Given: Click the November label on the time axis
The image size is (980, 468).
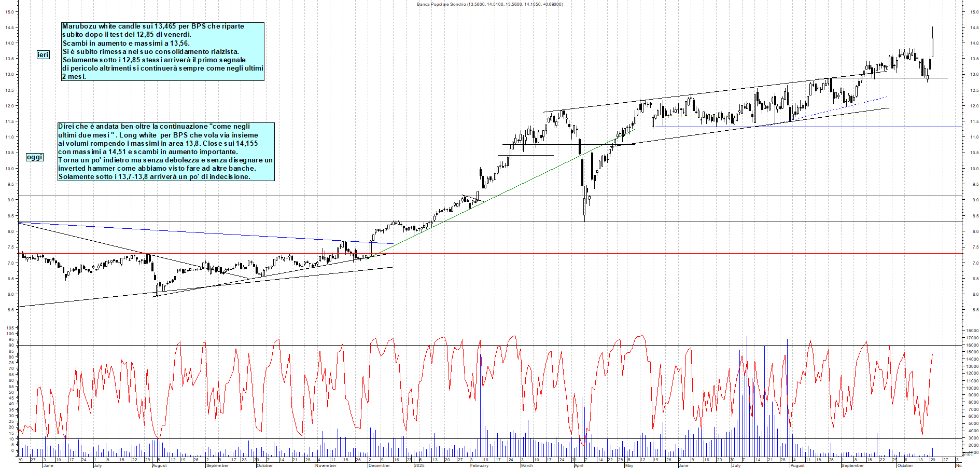Looking at the screenshot, I should coord(326,465).
